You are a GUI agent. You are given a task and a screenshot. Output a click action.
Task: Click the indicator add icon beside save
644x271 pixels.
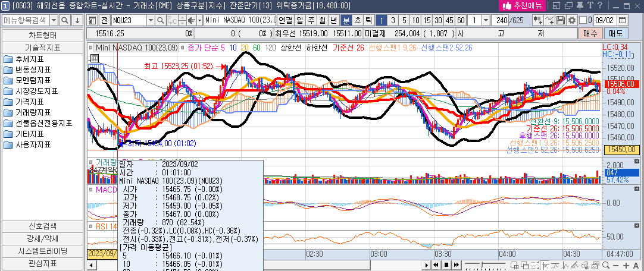(x=549, y=20)
